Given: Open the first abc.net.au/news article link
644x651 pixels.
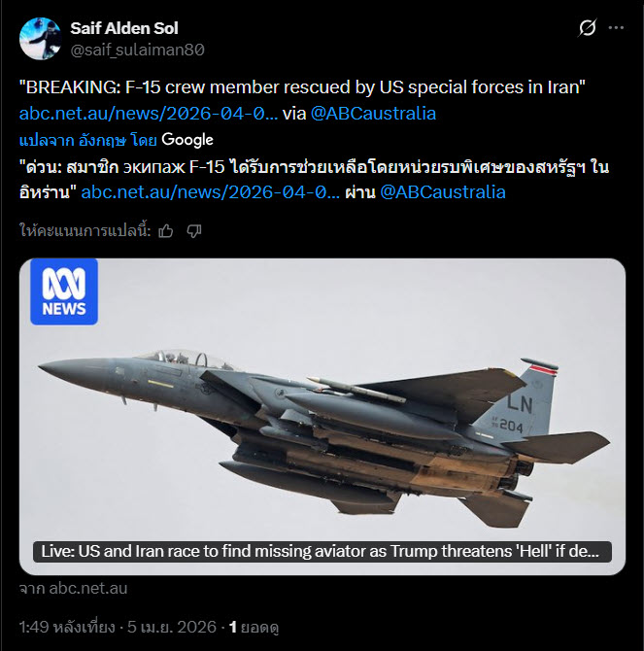Looking at the screenshot, I should coord(149,114).
